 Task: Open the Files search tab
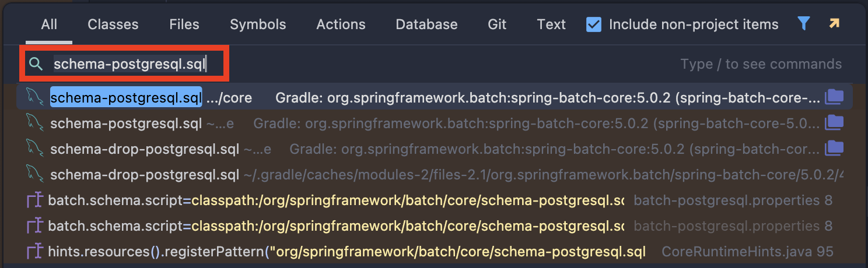click(184, 24)
